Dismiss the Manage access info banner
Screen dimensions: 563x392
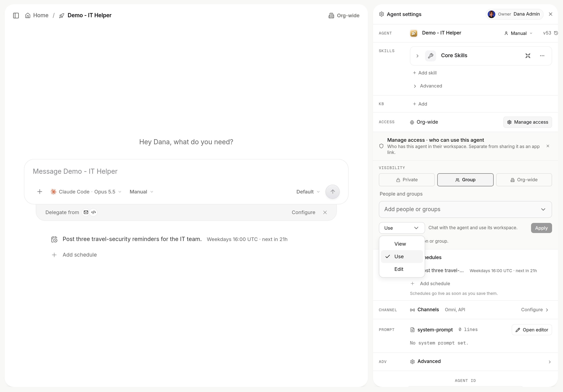tap(548, 146)
